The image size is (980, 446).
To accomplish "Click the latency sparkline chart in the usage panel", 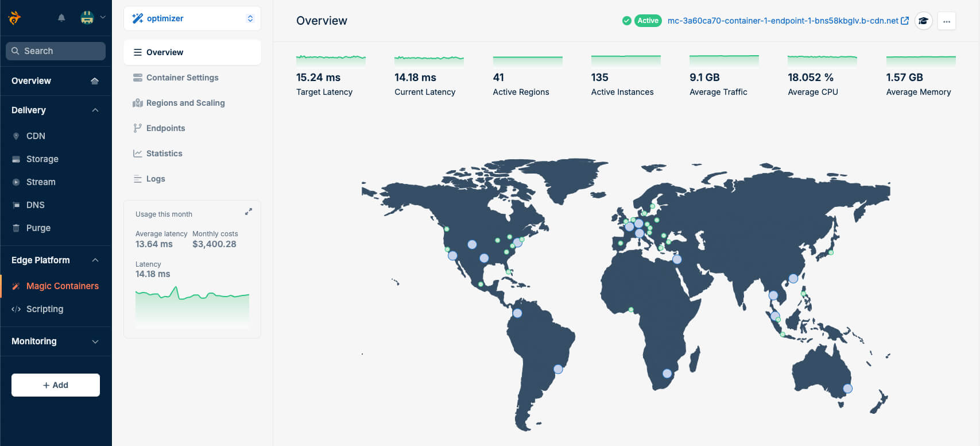I will (x=192, y=306).
